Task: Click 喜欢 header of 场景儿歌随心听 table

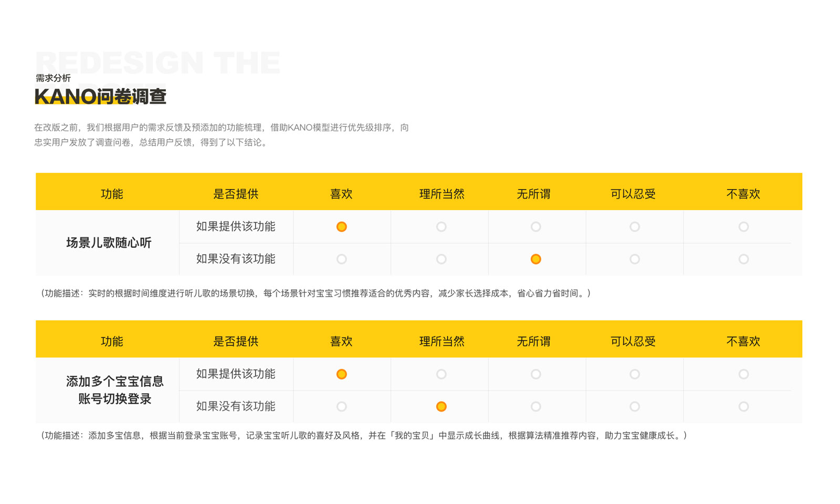Action: pos(341,194)
